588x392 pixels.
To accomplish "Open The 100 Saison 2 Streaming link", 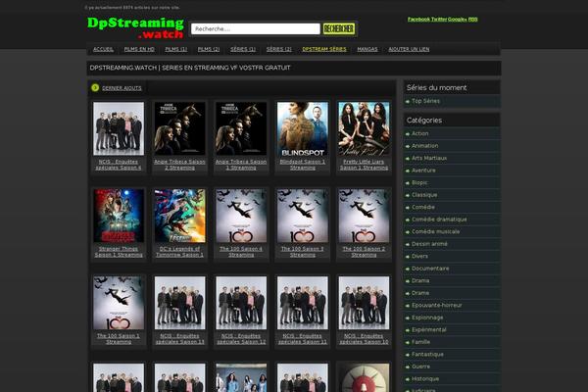I will coord(364,252).
